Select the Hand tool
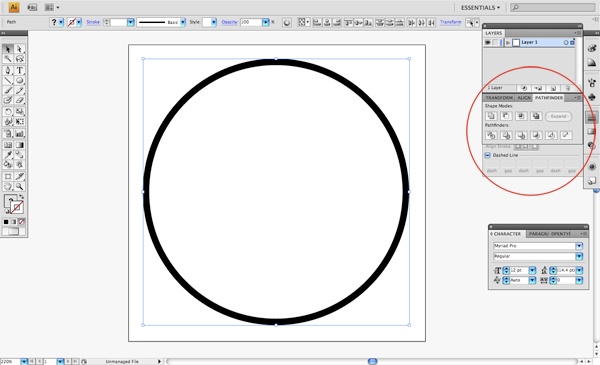This screenshot has width=600, height=365. (8, 186)
